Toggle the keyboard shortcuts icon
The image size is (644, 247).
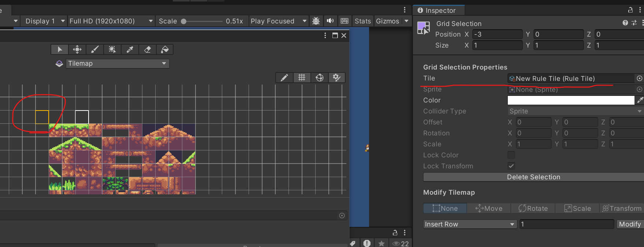click(345, 21)
